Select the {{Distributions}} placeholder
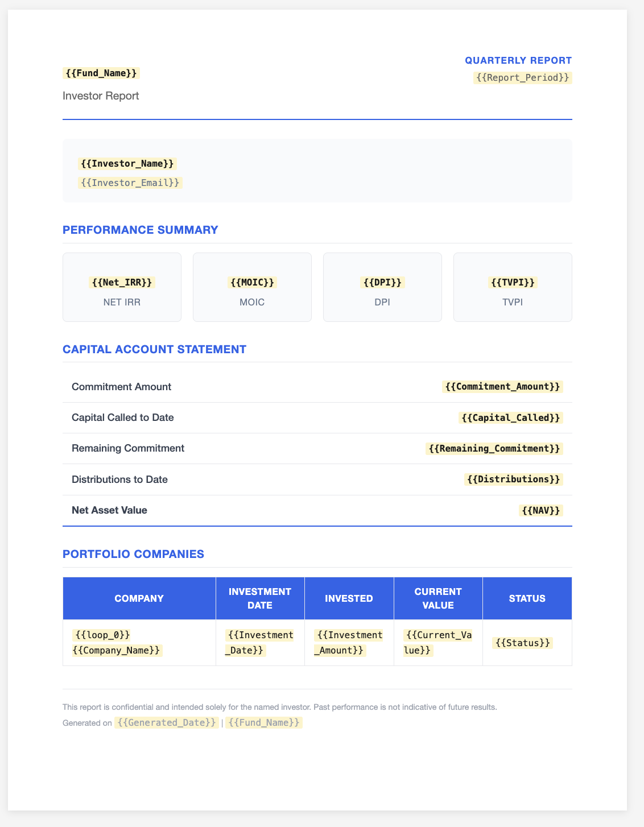 tap(514, 479)
